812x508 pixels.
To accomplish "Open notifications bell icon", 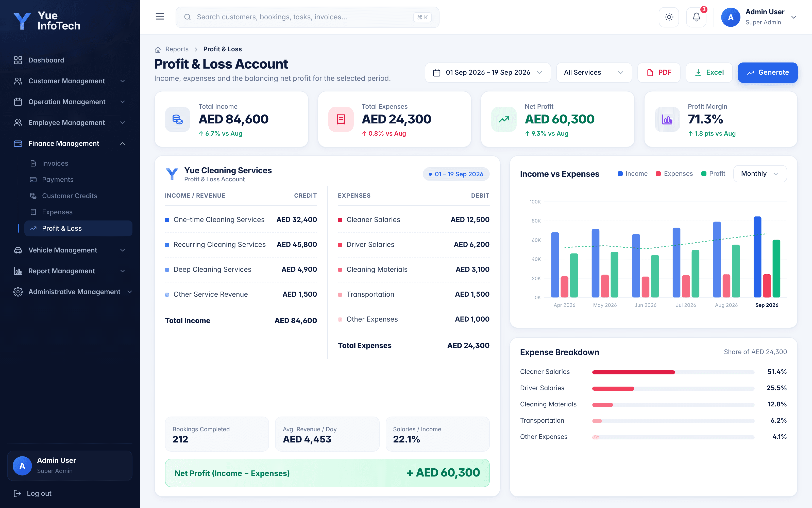I will tap(696, 17).
